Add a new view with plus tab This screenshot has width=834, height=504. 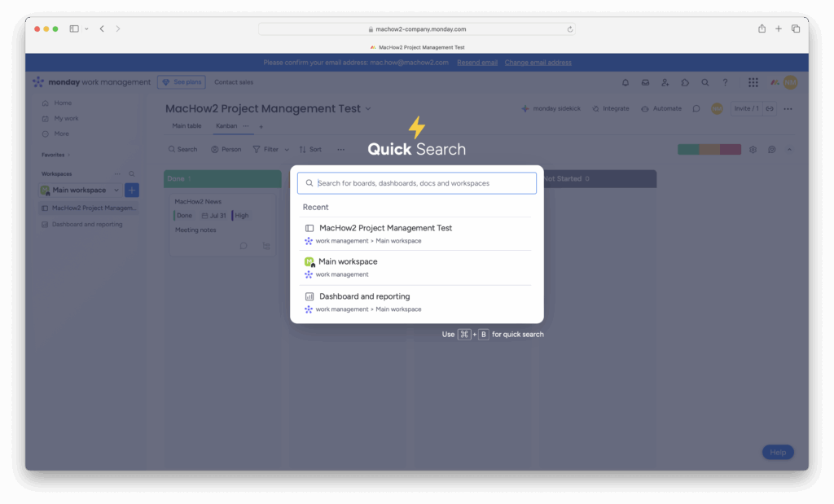(261, 126)
